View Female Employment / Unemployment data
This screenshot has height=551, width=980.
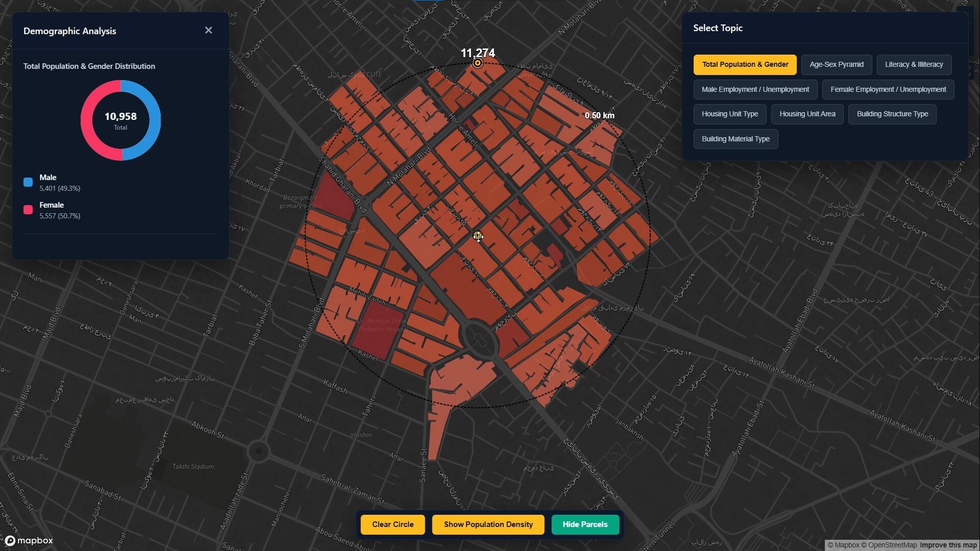(x=888, y=89)
